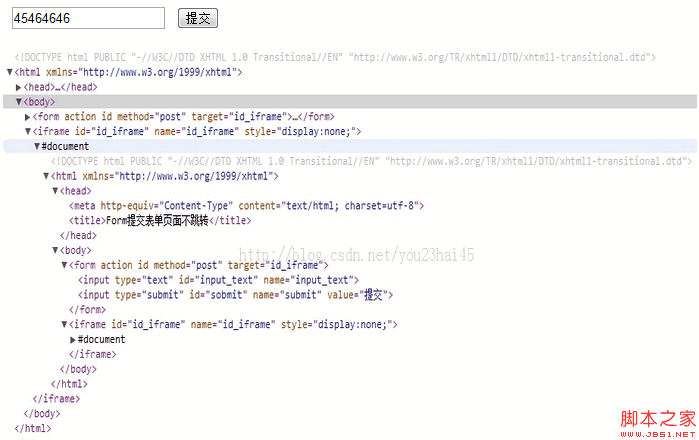Select the highlighted body tag row
The height and width of the screenshot is (440, 699).
pos(40,102)
